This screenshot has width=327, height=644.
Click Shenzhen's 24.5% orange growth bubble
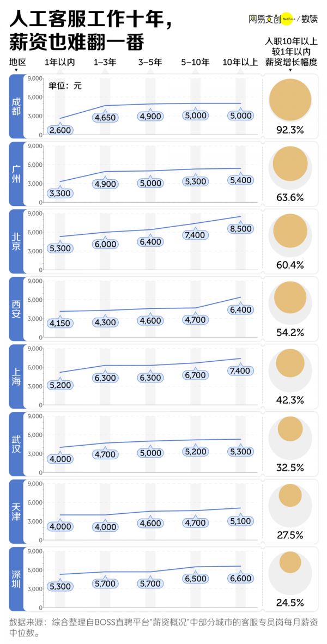coord(290,562)
